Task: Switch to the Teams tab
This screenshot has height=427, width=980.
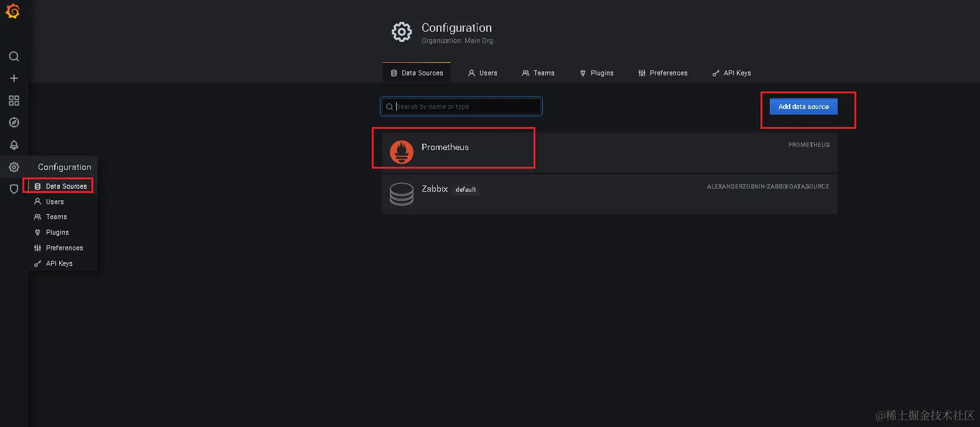Action: [x=539, y=73]
